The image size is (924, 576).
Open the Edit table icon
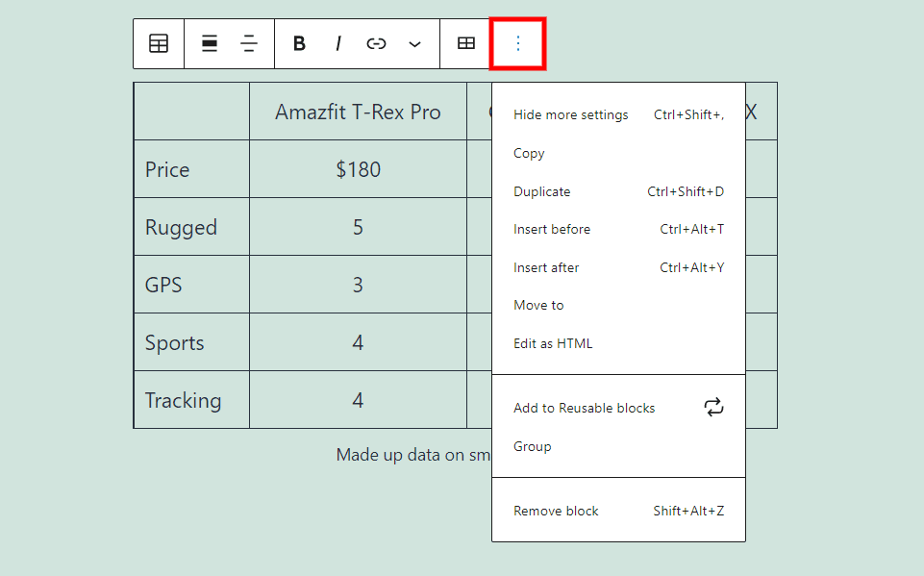(466, 43)
